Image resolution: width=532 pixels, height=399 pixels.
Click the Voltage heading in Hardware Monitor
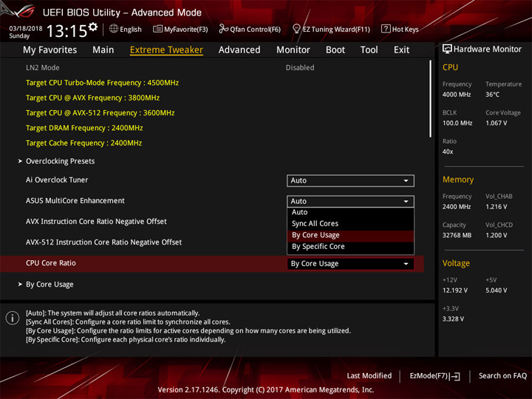[x=456, y=263]
